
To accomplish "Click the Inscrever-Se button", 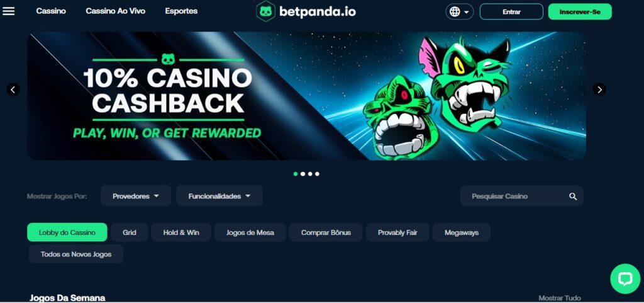I will click(x=580, y=12).
